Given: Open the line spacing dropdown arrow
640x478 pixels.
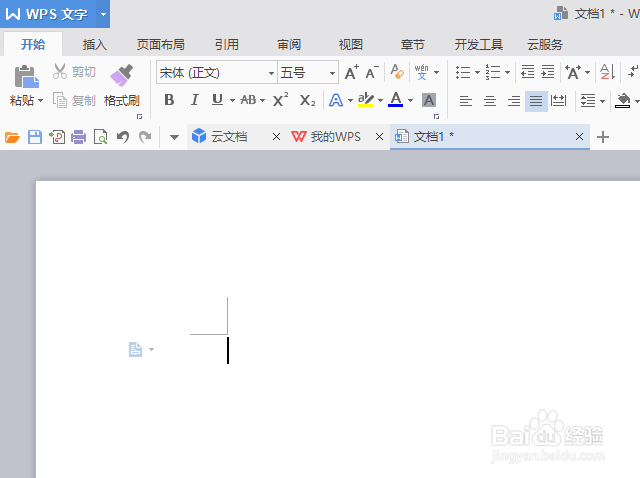Looking at the screenshot, I should [602, 101].
